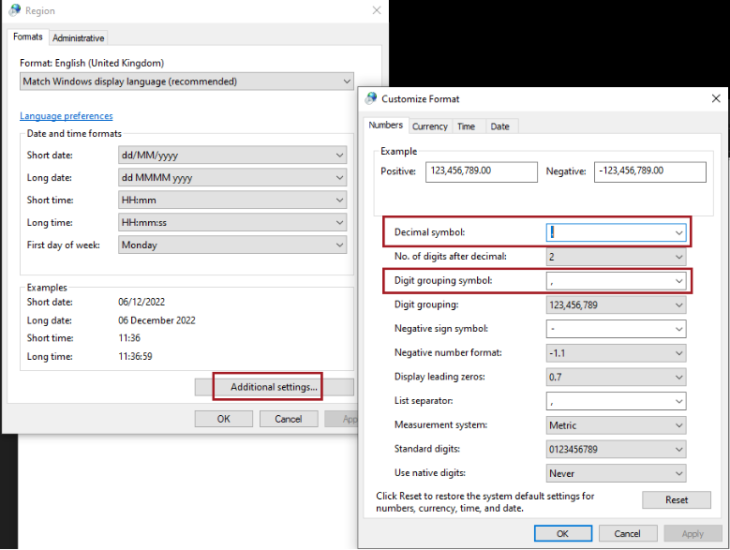Click OK in Customize Format dialog
This screenshot has height=550, width=730.
(x=563, y=534)
